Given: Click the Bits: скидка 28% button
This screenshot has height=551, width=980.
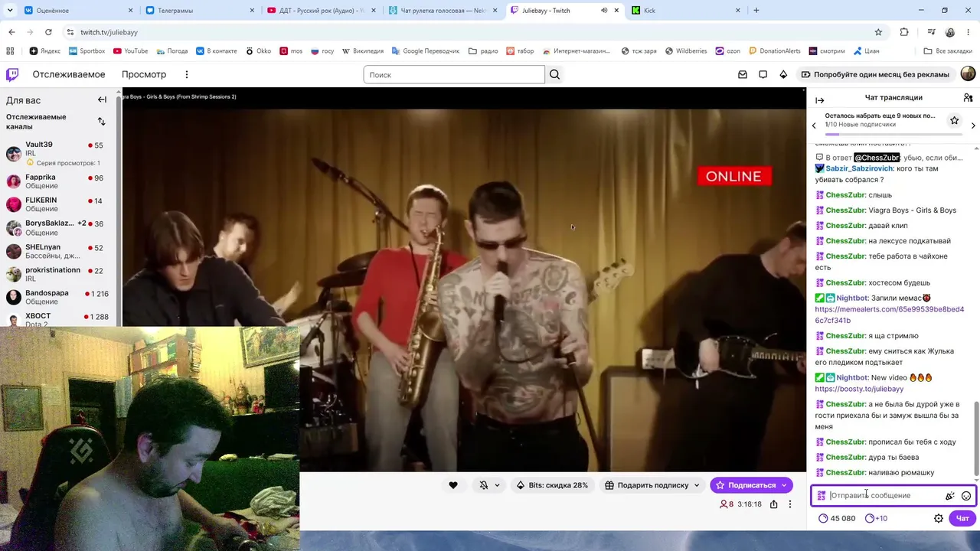Looking at the screenshot, I should pyautogui.click(x=552, y=485).
